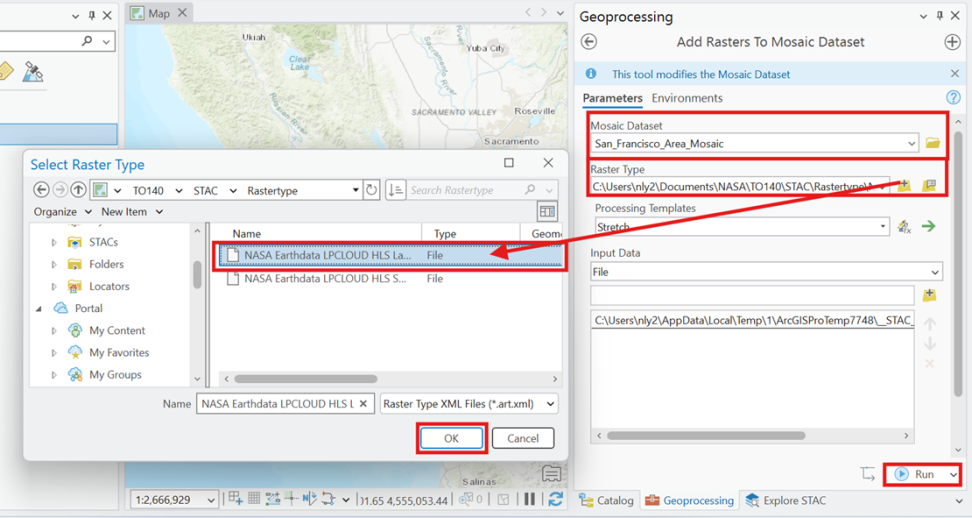Switch to the Catalog pane tab

[x=606, y=500]
